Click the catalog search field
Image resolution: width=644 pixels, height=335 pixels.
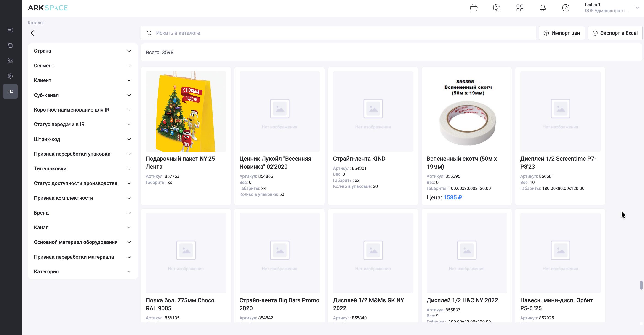point(338,33)
